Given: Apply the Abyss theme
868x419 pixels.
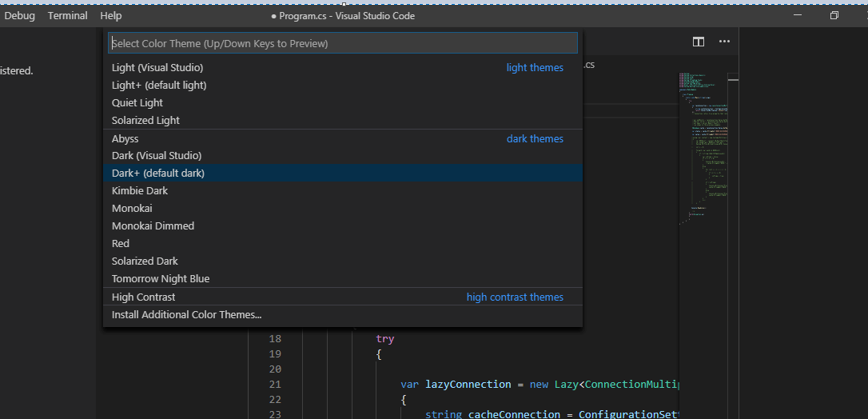Looking at the screenshot, I should [125, 139].
